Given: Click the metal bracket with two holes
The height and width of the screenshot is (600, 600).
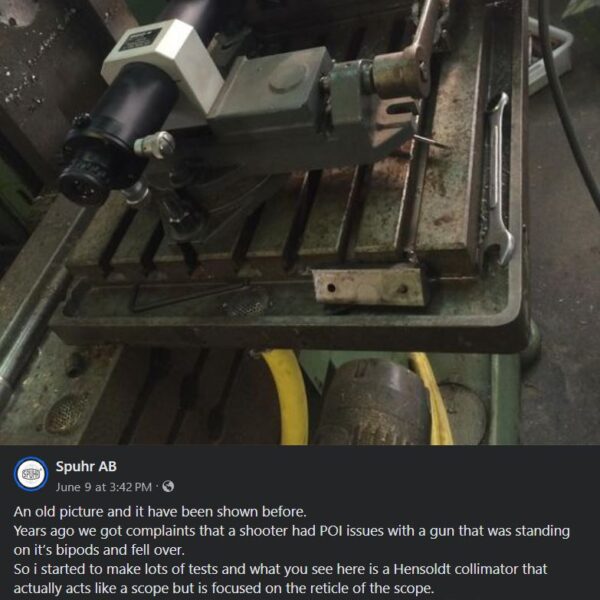Looking at the screenshot, I should coord(368,287).
